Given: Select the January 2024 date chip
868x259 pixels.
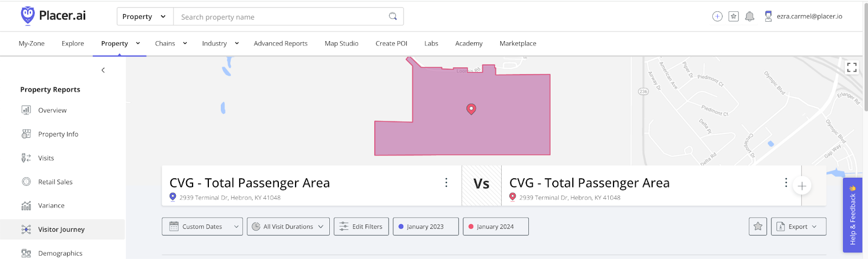Looking at the screenshot, I should click(x=495, y=226).
